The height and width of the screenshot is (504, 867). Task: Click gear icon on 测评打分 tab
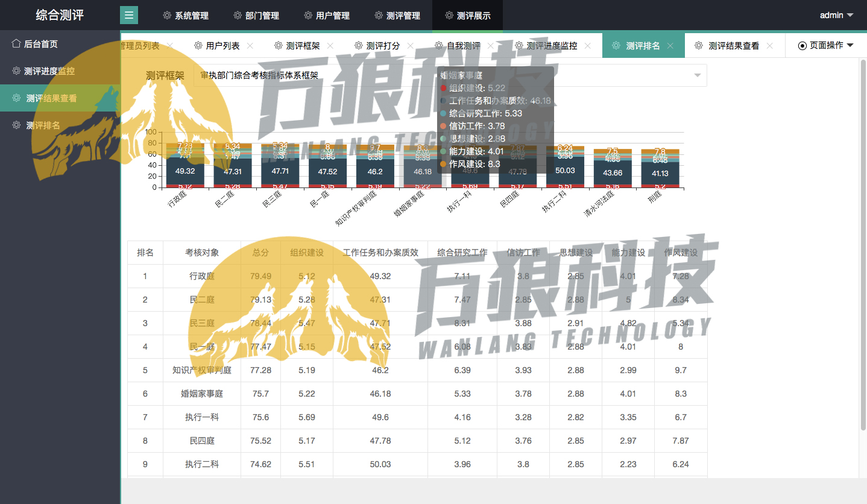pos(359,45)
